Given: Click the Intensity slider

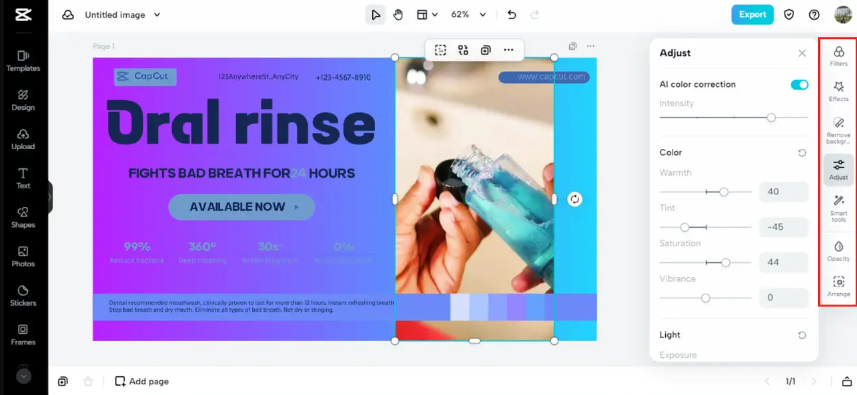Looking at the screenshot, I should point(733,117).
